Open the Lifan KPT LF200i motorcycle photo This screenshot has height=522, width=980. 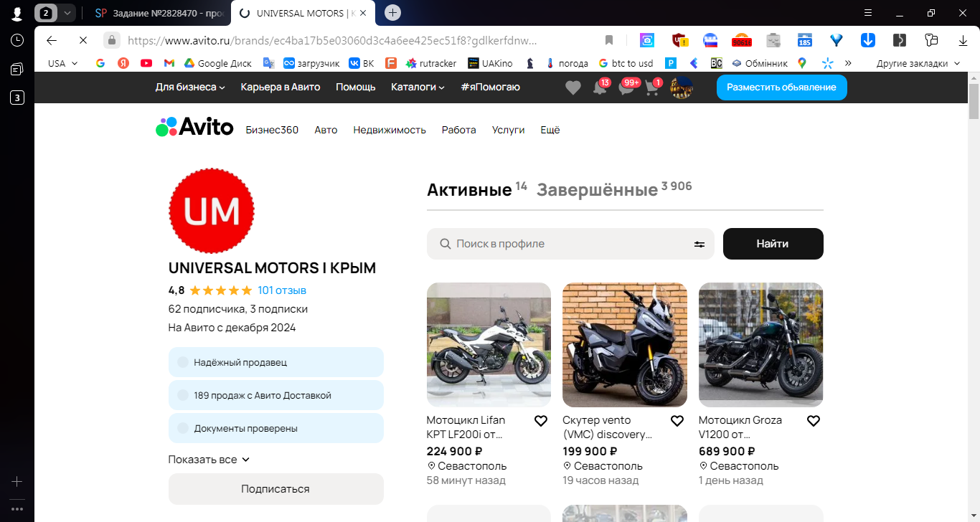[x=489, y=345]
